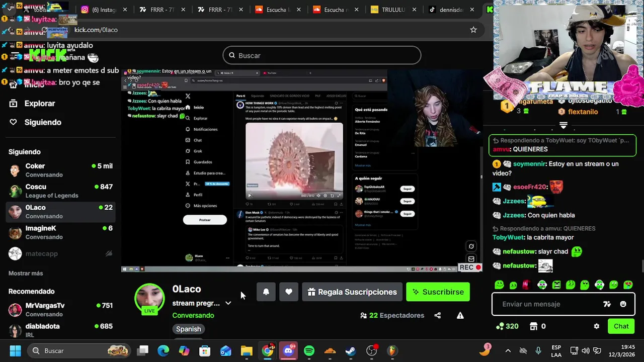Click the 0Laco stream video player

click(302, 171)
